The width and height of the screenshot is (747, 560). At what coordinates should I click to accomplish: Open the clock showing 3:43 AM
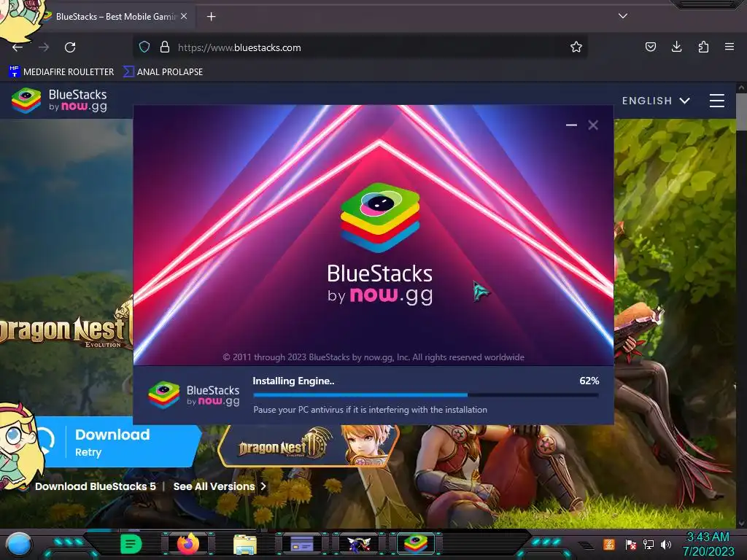708,544
